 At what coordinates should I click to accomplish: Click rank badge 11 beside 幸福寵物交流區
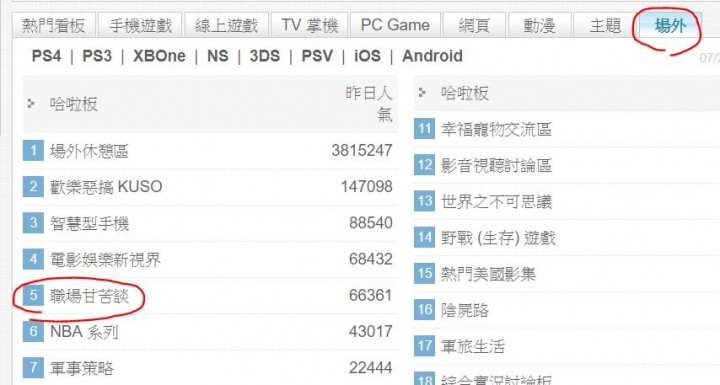click(424, 129)
